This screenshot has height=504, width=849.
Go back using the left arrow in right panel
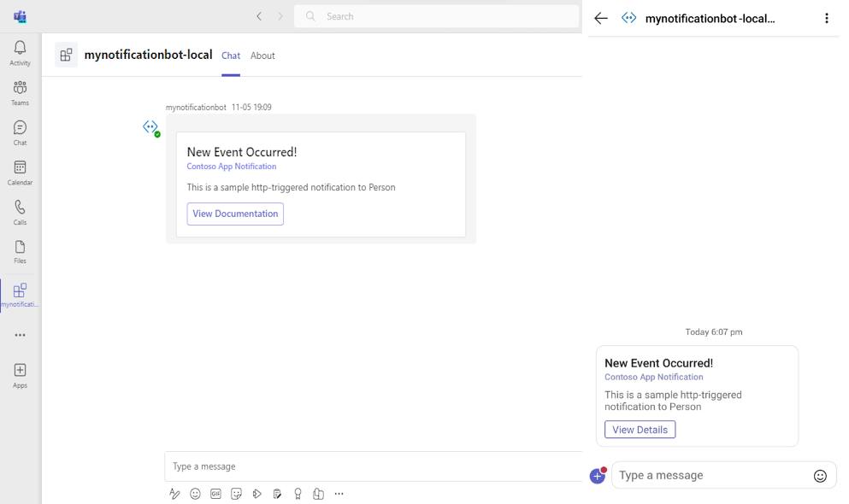click(x=599, y=18)
